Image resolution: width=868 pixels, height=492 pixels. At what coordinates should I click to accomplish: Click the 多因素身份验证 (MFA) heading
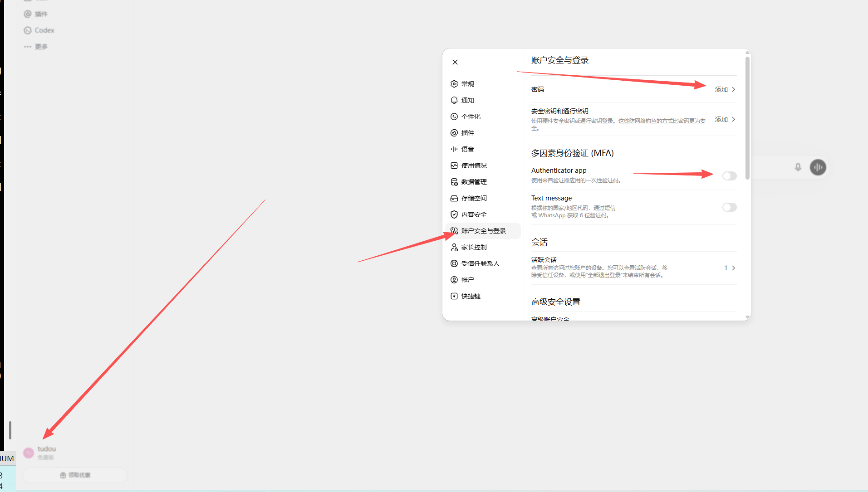coord(572,153)
